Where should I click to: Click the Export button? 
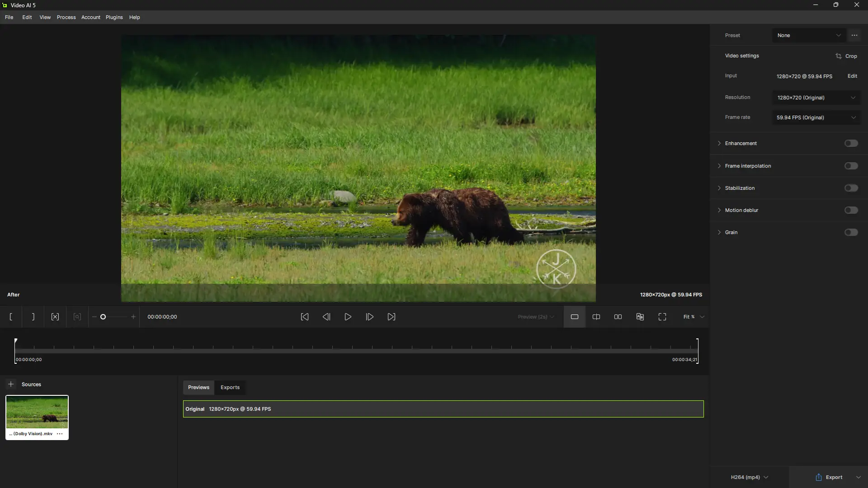[x=829, y=477]
